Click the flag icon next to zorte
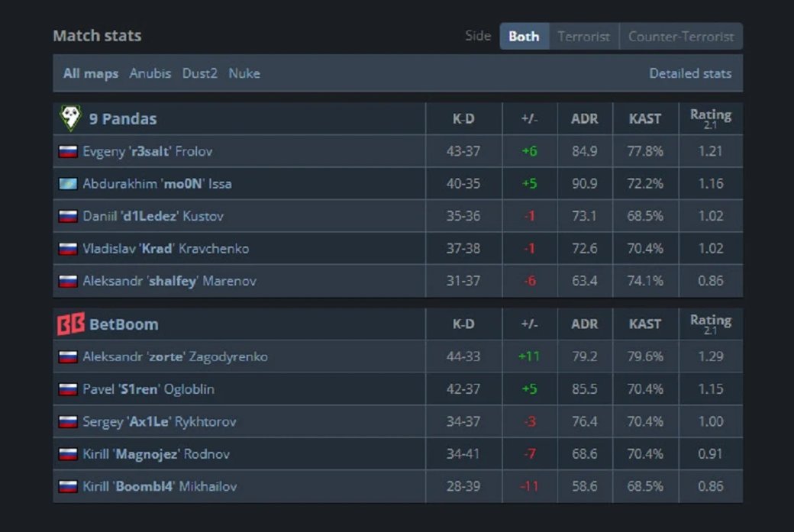This screenshot has width=794, height=532. click(68, 357)
